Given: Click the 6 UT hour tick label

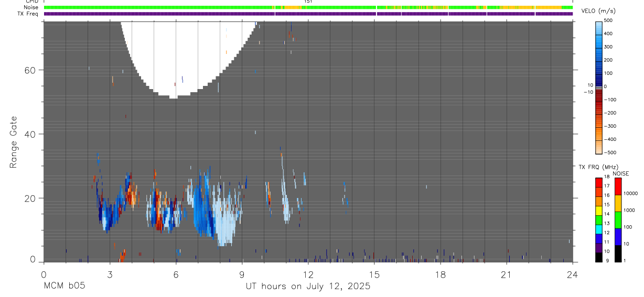Looking at the screenshot, I should pos(176,274).
